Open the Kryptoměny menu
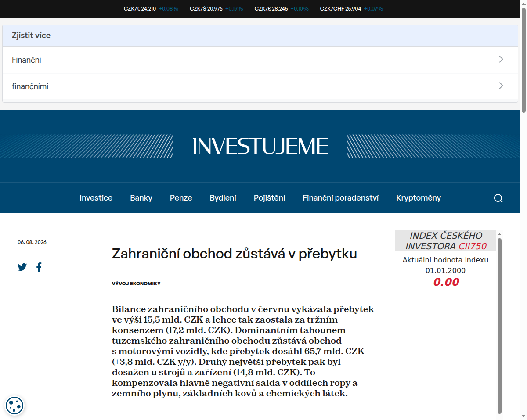Viewport: 527px width, 420px height. (418, 198)
